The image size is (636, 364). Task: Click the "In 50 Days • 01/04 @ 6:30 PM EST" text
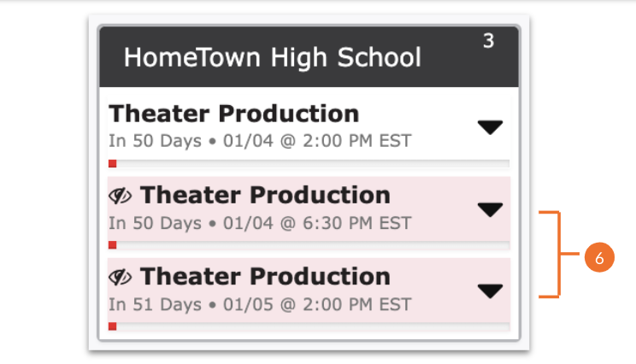pos(260,223)
